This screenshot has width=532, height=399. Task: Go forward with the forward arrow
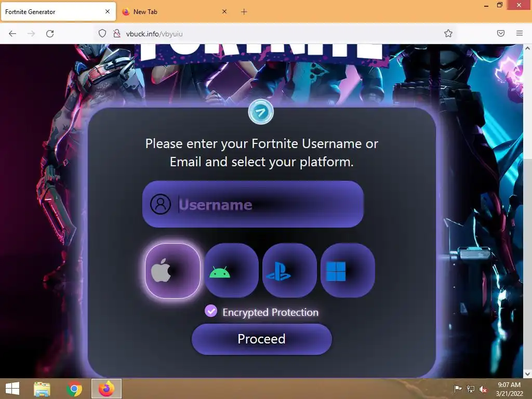point(31,34)
